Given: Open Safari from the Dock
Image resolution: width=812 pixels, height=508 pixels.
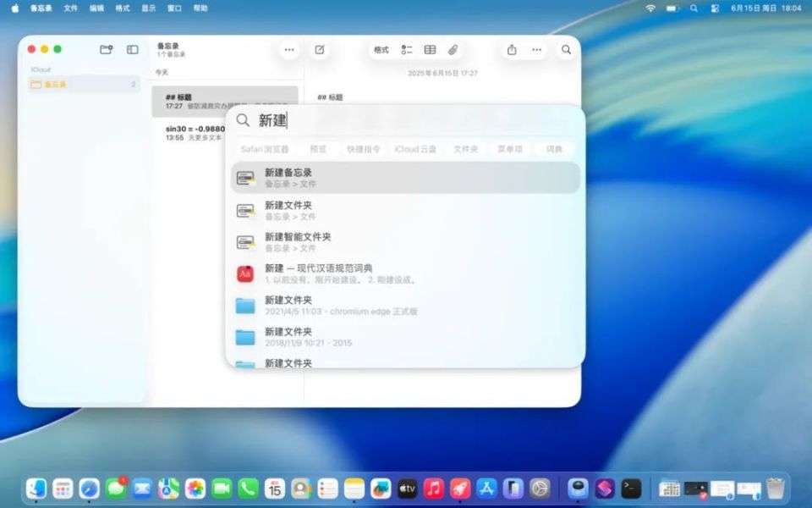Looking at the screenshot, I should (89, 489).
